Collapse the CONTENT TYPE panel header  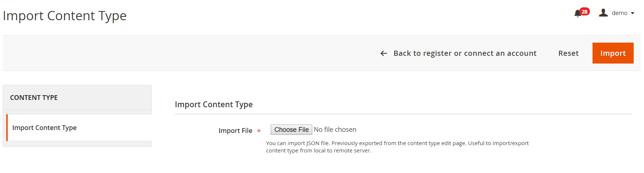coord(77,97)
